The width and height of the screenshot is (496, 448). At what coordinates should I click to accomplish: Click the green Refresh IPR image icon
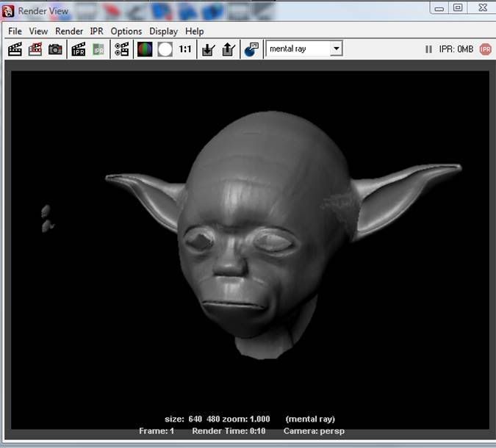pos(98,49)
